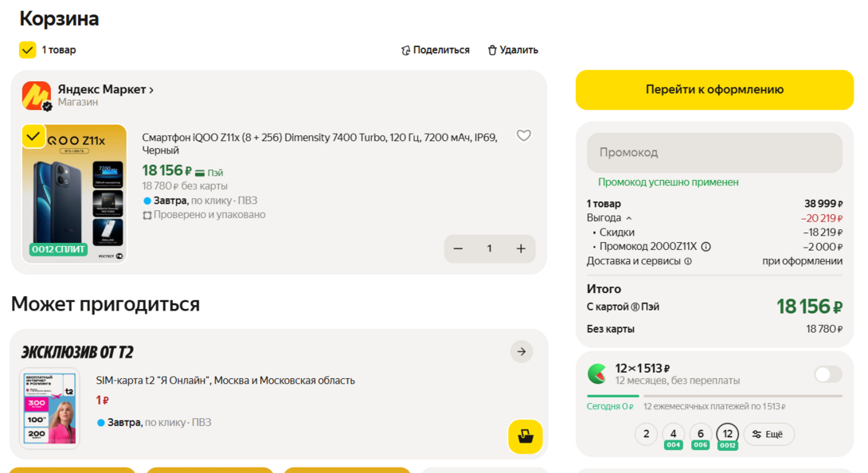Open SIM-карта t2 product thumbnail
Viewport: 868px width, 473px height.
click(x=50, y=408)
